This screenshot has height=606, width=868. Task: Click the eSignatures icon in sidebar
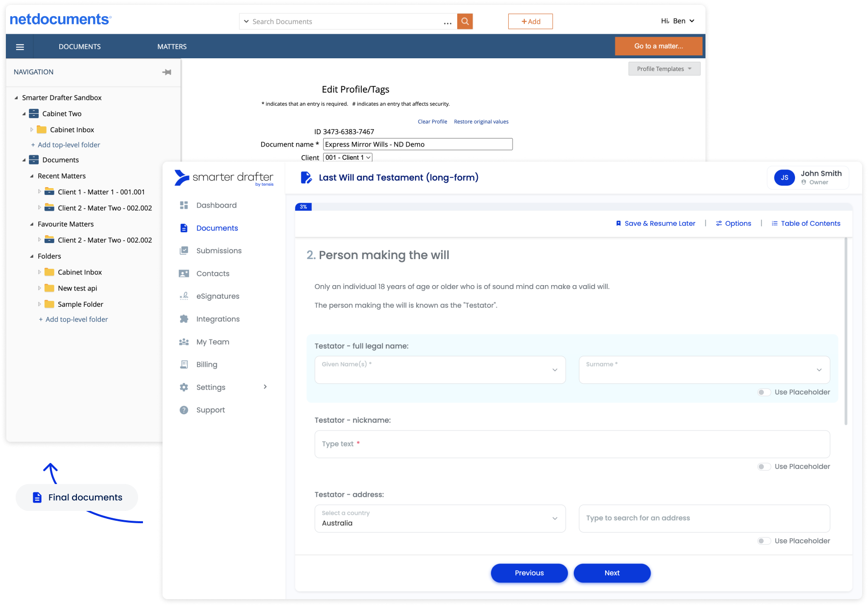pyautogui.click(x=184, y=296)
